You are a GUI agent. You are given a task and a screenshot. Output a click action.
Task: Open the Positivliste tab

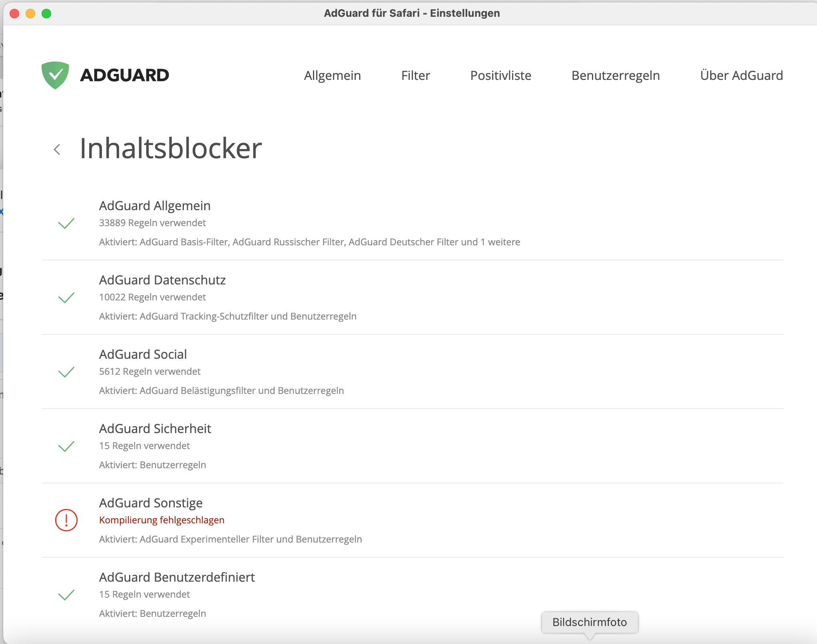(501, 76)
